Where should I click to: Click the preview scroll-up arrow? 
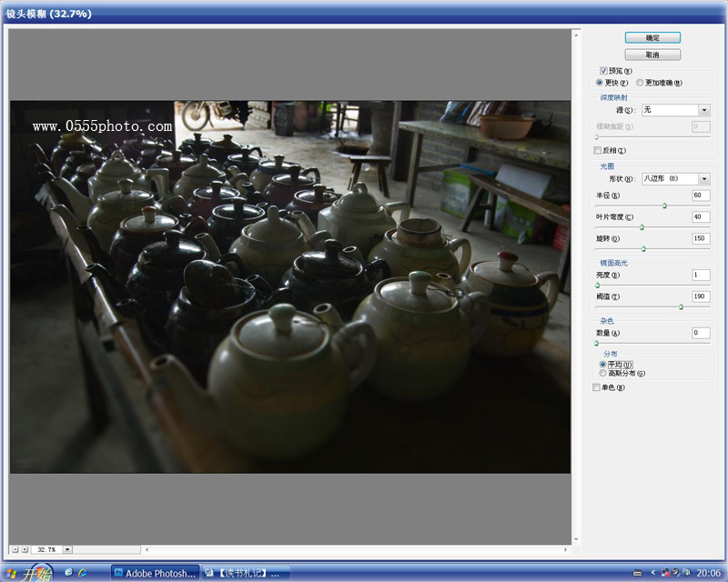tap(576, 33)
